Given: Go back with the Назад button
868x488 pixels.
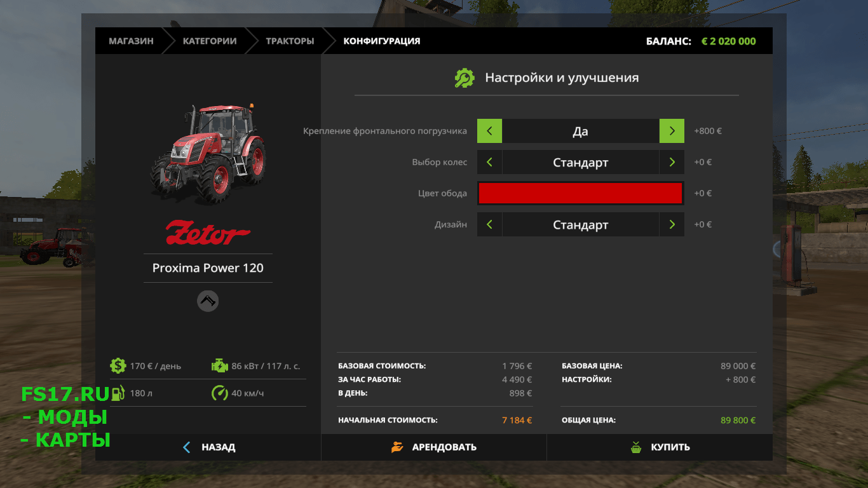Looking at the screenshot, I should click(x=208, y=447).
